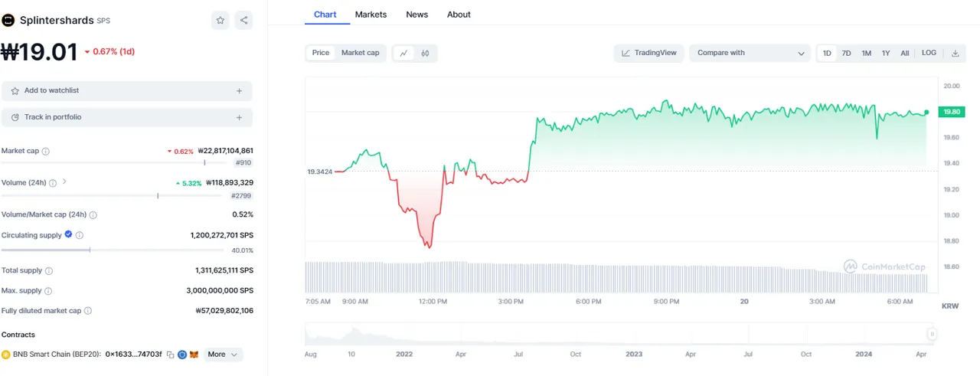The height and width of the screenshot is (376, 980).
Task: Click market cap value ₩22,817,104,861
Action: pyautogui.click(x=225, y=152)
